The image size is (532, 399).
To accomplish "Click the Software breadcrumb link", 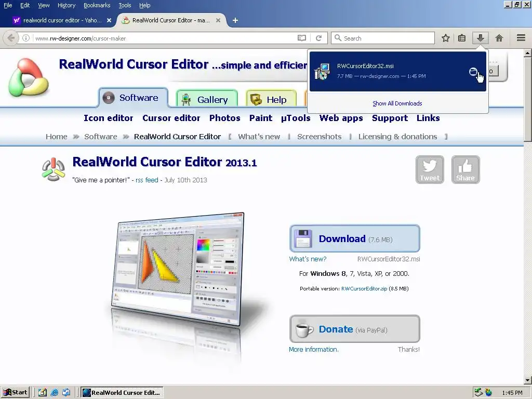I will (x=100, y=137).
